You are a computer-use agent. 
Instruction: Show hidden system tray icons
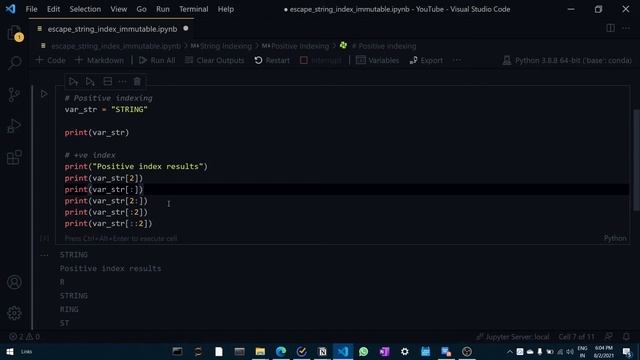[x=509, y=351]
